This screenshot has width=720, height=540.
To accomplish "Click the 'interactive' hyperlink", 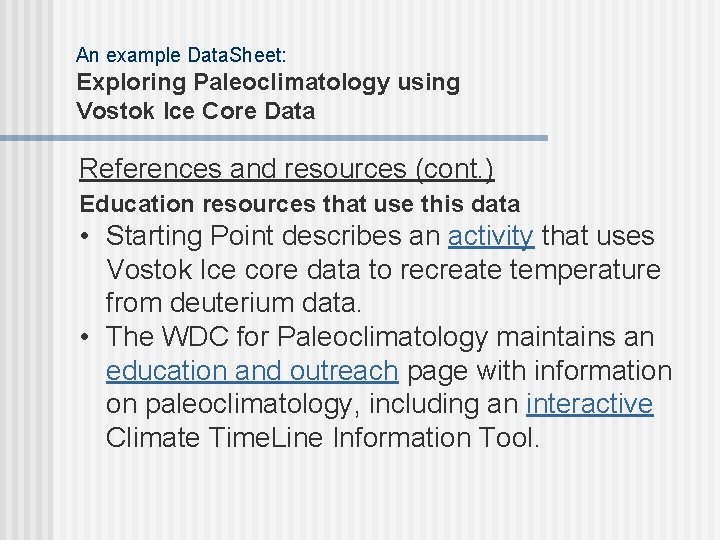I will point(589,405).
